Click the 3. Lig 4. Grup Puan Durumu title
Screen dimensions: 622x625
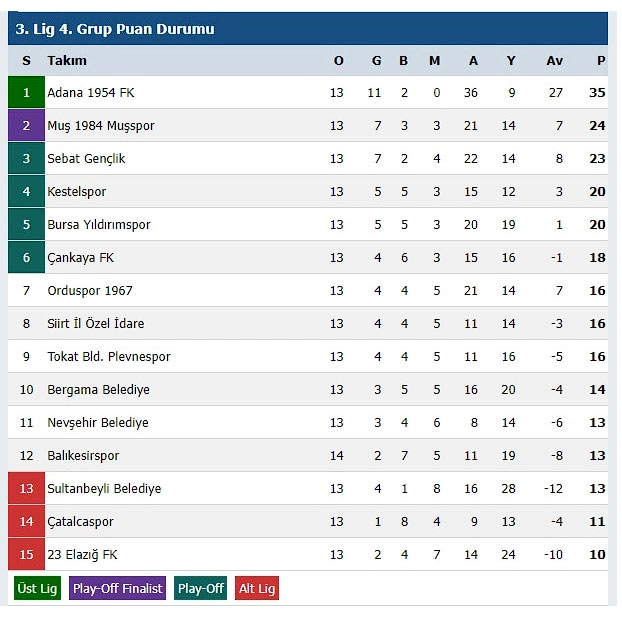tap(114, 29)
